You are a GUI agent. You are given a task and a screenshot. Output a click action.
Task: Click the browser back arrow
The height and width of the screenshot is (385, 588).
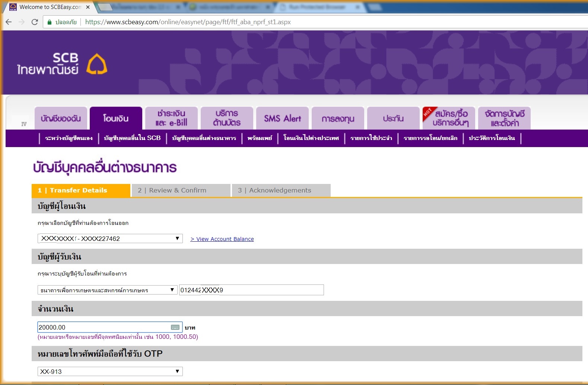point(9,22)
